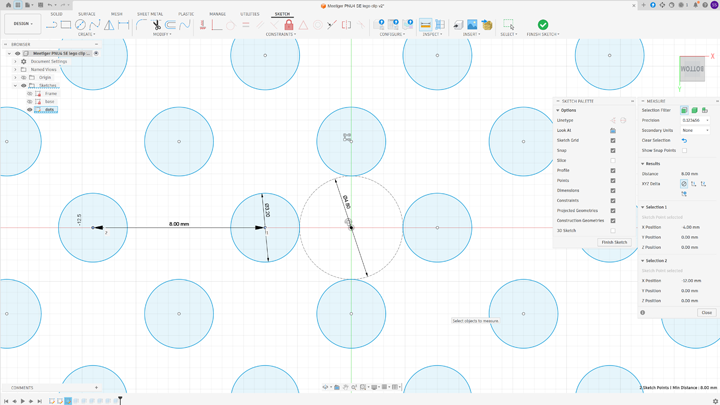Apply the Parallel constraint
The width and height of the screenshot is (720, 405).
[260, 25]
